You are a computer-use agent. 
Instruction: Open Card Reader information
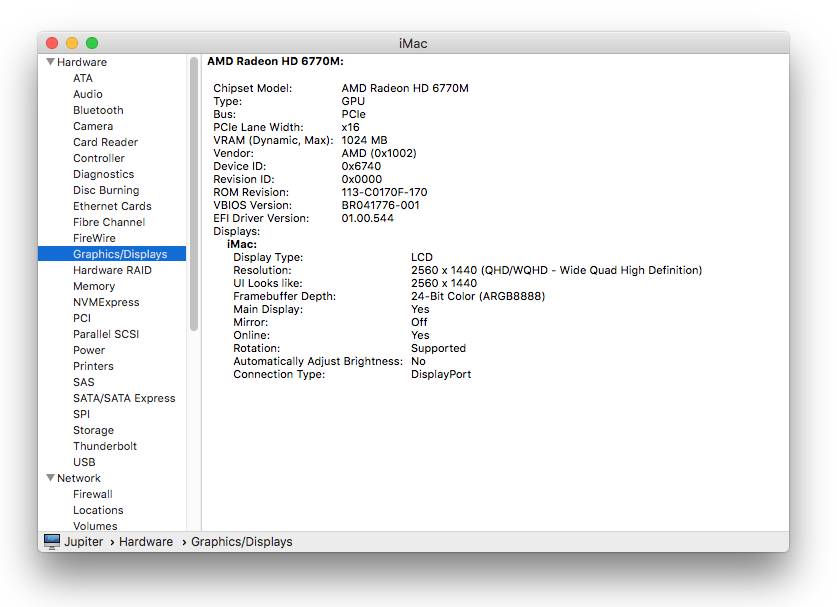(x=105, y=142)
